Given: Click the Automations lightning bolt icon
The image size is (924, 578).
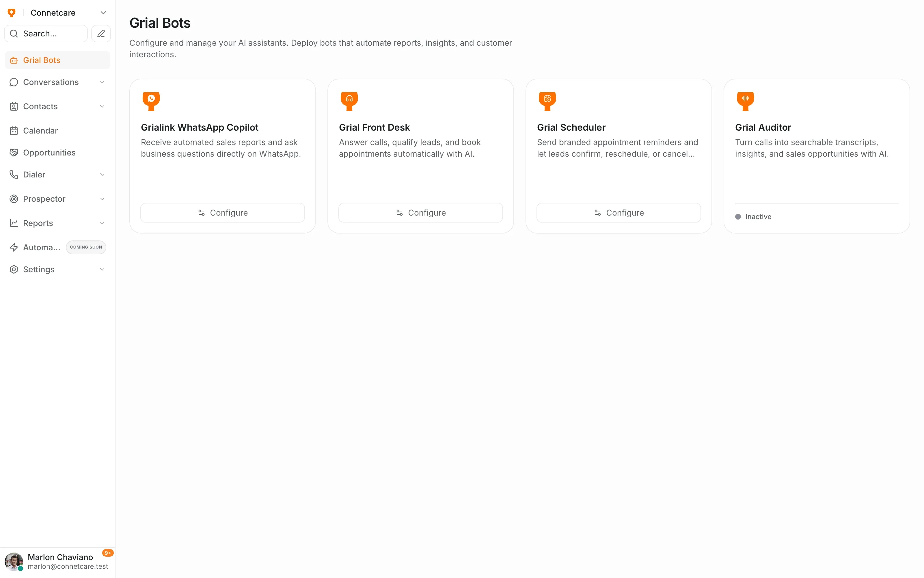Looking at the screenshot, I should 14,247.
